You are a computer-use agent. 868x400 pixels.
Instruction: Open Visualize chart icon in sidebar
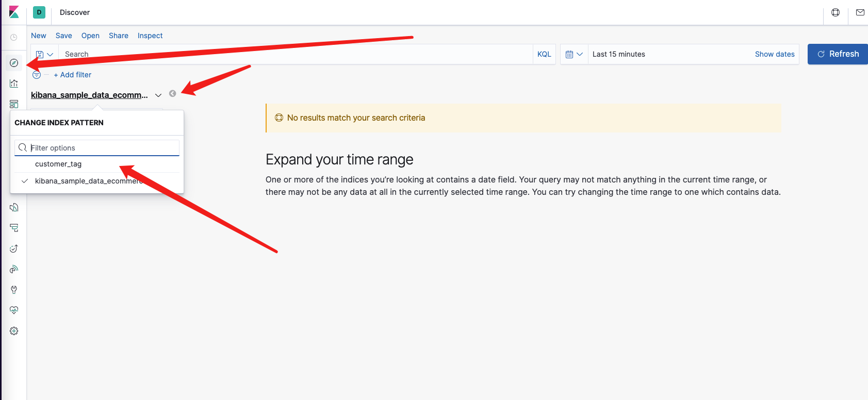click(x=14, y=84)
